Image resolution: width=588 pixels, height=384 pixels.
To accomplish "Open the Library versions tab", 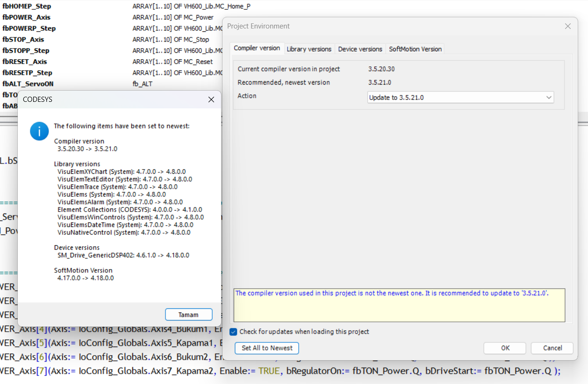I will click(309, 49).
